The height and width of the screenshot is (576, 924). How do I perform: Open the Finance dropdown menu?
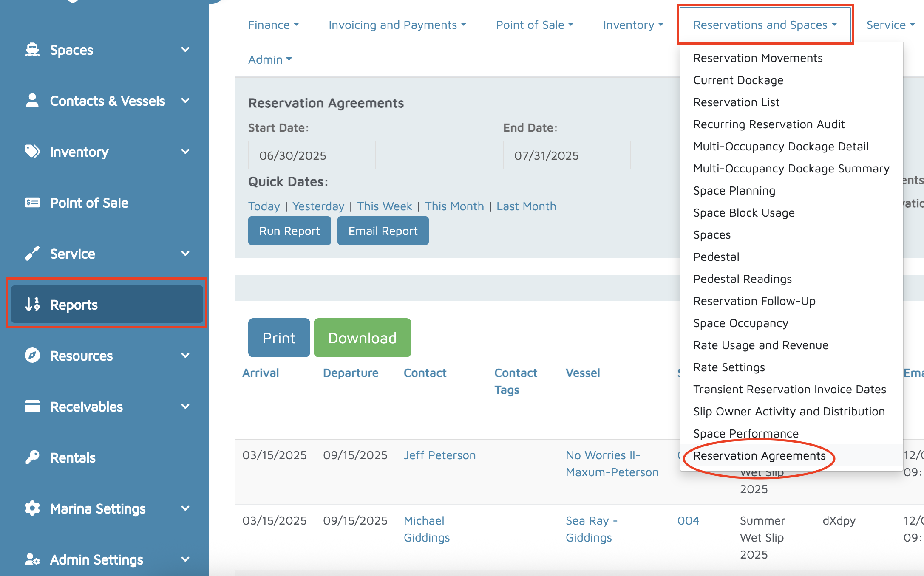coord(273,25)
